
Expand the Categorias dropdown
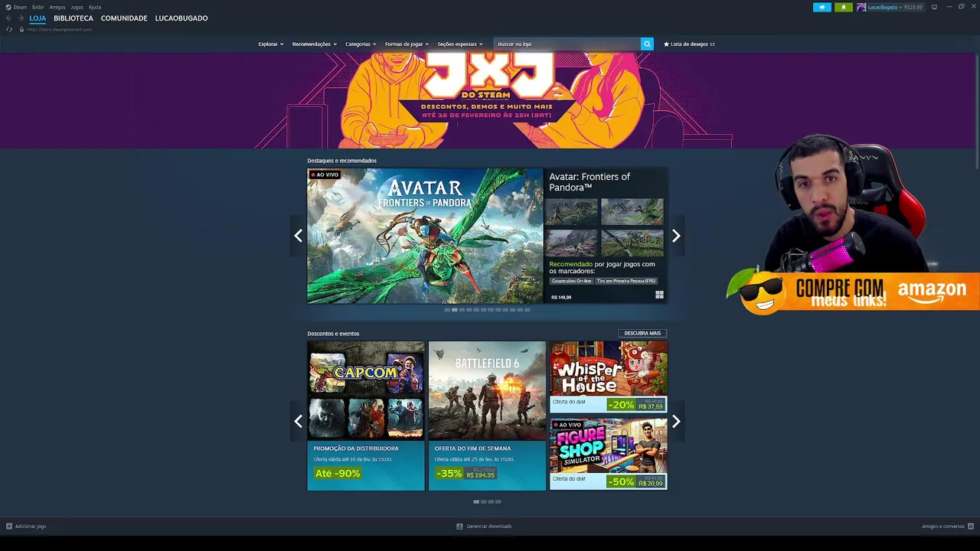tap(361, 44)
